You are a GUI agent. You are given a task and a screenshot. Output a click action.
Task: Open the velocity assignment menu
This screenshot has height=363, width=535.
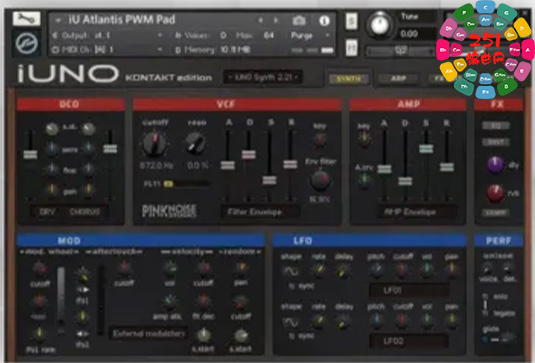point(187,252)
